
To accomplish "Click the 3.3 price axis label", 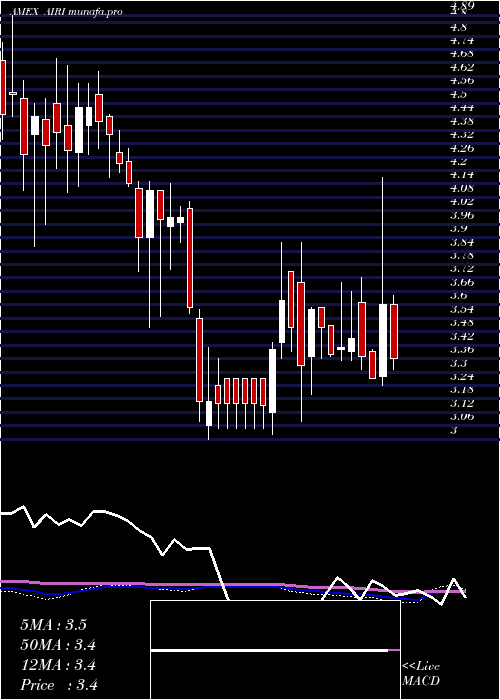I will (458, 363).
